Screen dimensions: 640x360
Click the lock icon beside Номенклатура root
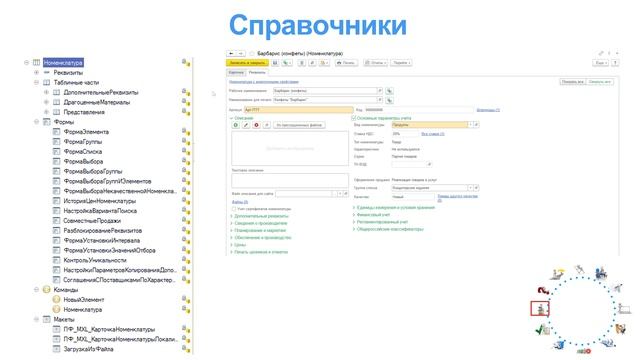(x=186, y=62)
